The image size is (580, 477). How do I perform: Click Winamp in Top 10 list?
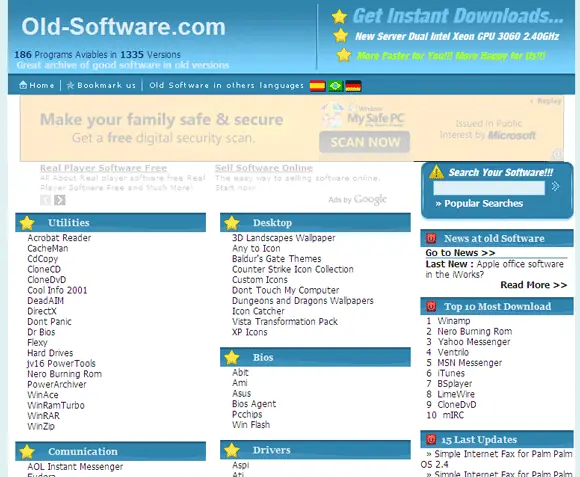pyautogui.click(x=454, y=321)
